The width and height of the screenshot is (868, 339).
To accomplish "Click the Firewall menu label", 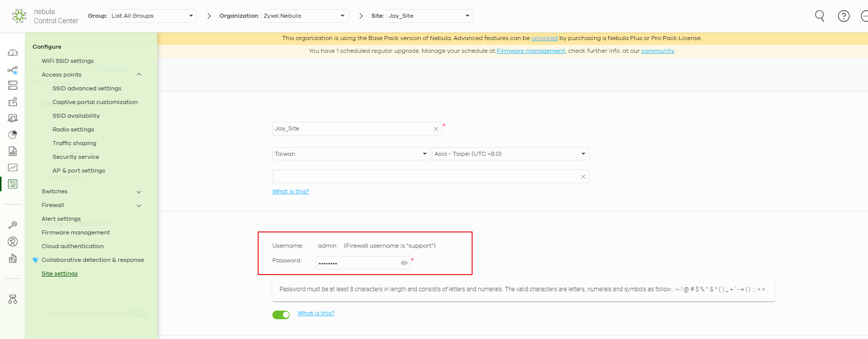I will tap(53, 205).
